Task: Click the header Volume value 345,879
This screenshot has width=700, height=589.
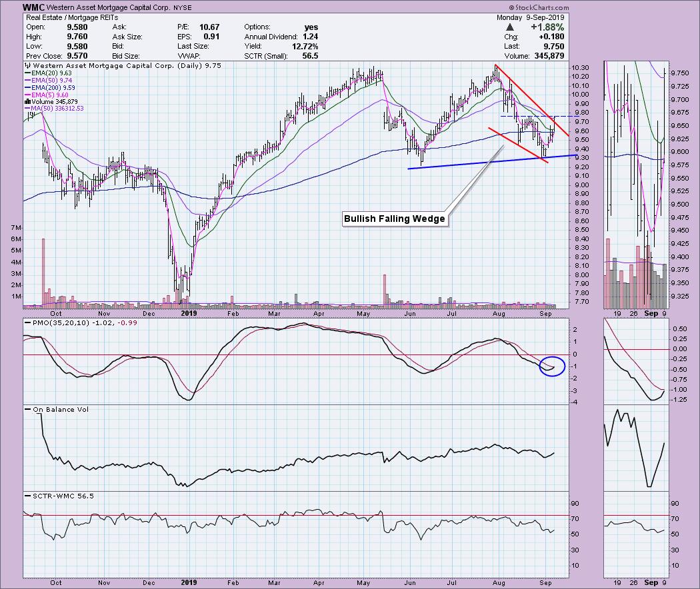Action: (x=549, y=56)
